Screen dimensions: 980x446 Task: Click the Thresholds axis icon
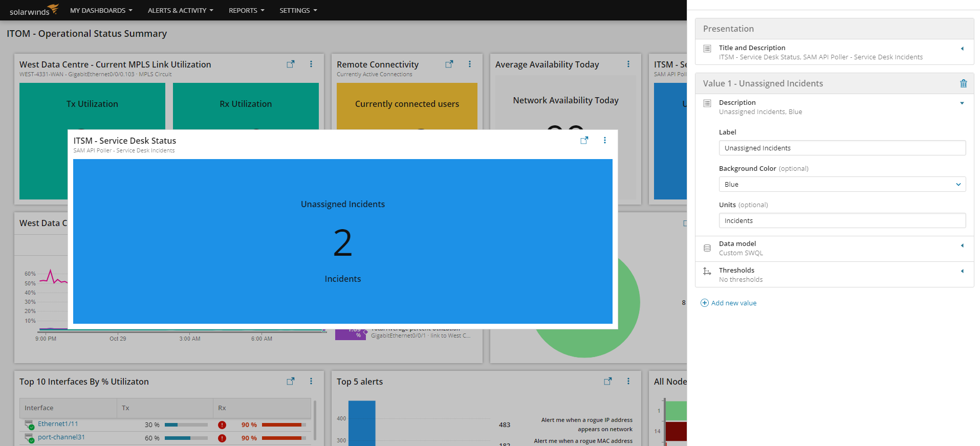(707, 272)
